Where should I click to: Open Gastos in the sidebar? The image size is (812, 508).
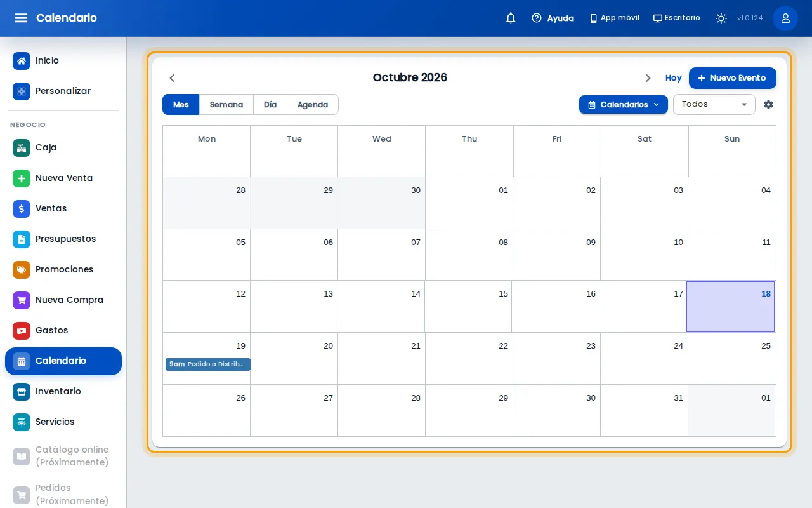(63, 330)
